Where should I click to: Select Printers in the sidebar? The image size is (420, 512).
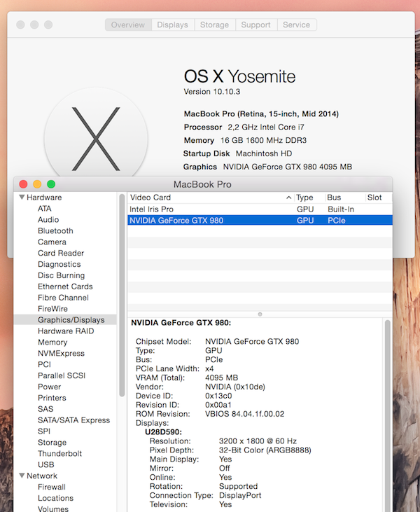[x=52, y=398]
